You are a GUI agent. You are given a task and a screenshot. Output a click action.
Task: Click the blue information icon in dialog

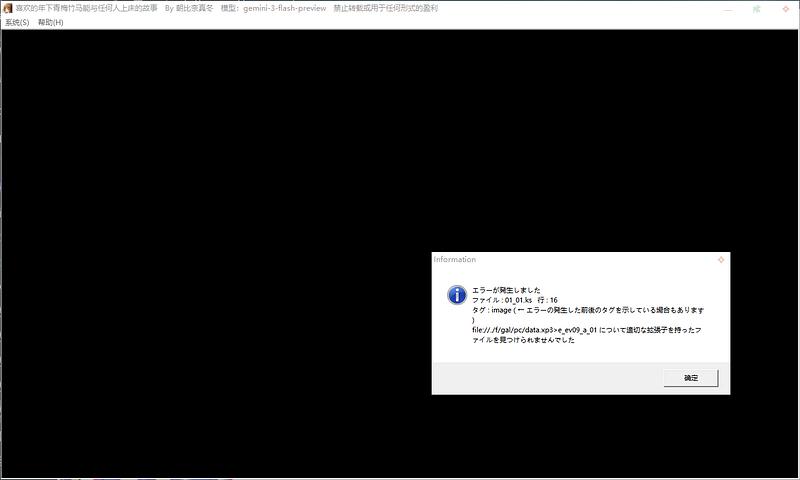(x=456, y=295)
